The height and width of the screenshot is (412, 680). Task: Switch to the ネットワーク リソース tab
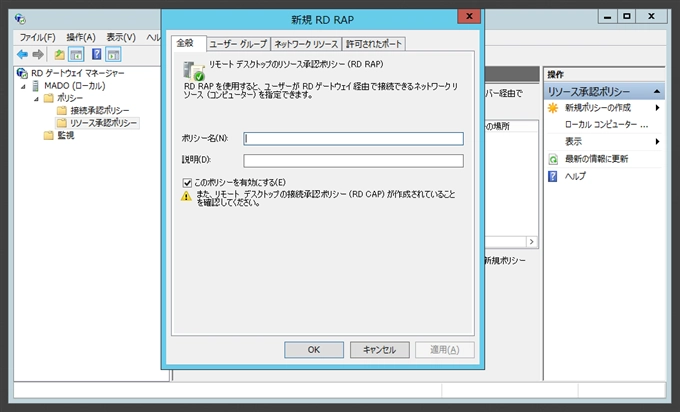click(x=306, y=44)
